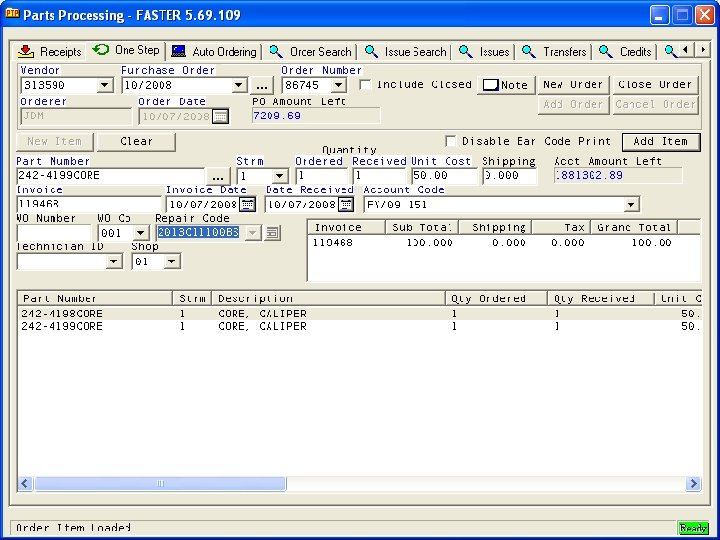Expand the Shop dropdown
Viewport: 720px width, 540px height.
pyautogui.click(x=171, y=262)
